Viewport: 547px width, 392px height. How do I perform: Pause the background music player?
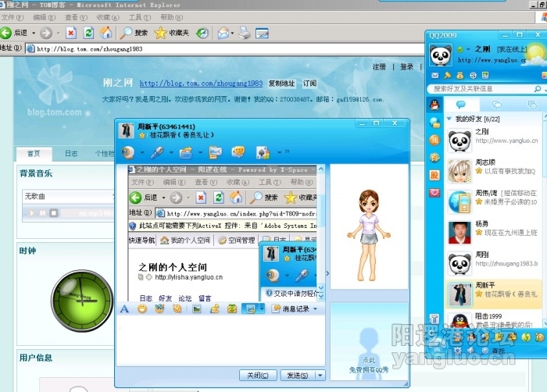click(42, 212)
